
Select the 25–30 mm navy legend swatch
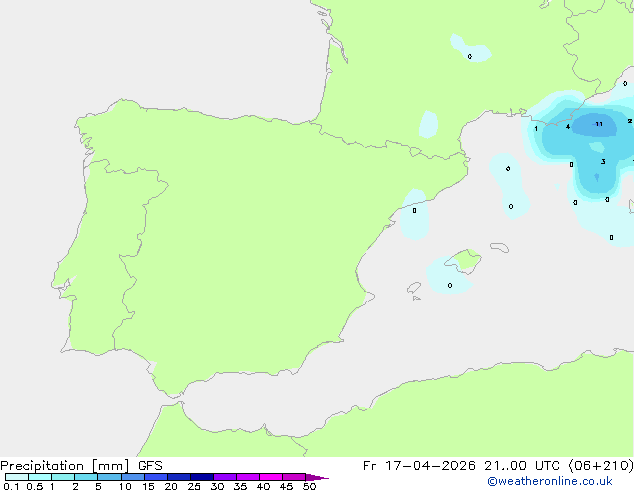tap(202, 477)
